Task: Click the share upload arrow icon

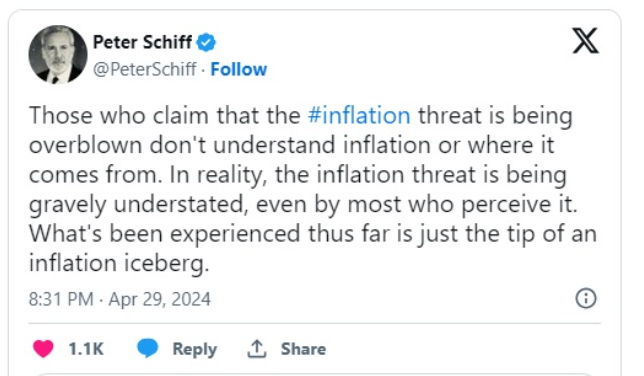Action: (257, 349)
